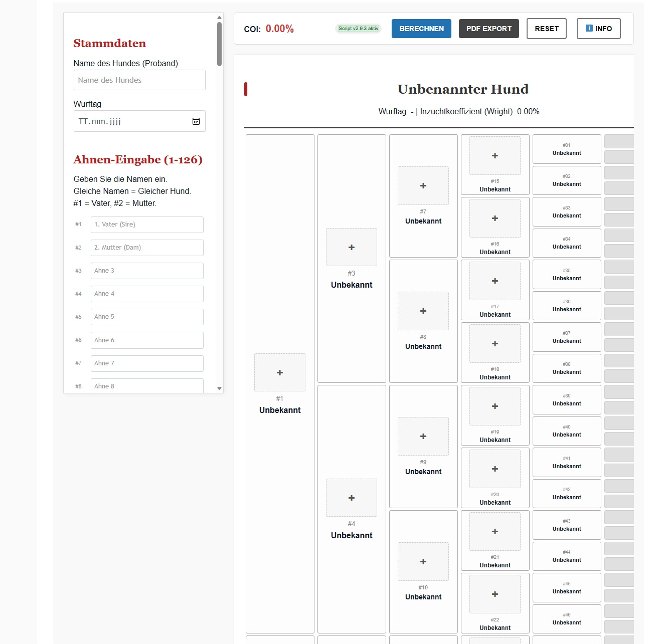The image size is (660, 644).
Task: Click plus icon for ancestor #15
Action: coord(495,155)
